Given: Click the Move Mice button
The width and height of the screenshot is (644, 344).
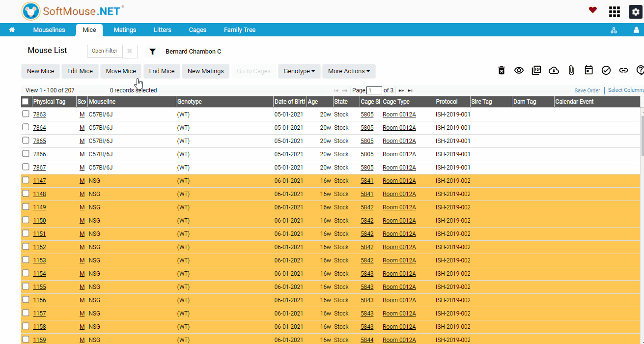Looking at the screenshot, I should point(121,71).
